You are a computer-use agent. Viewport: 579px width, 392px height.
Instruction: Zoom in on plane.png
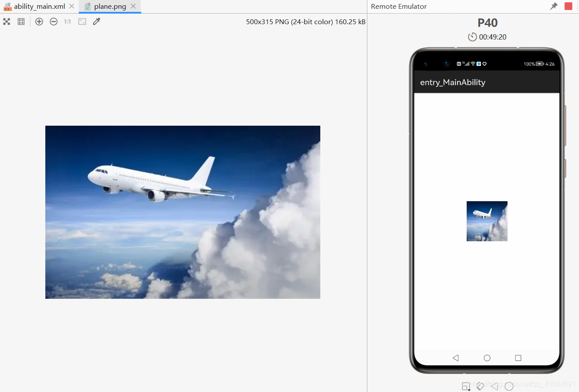pos(39,22)
